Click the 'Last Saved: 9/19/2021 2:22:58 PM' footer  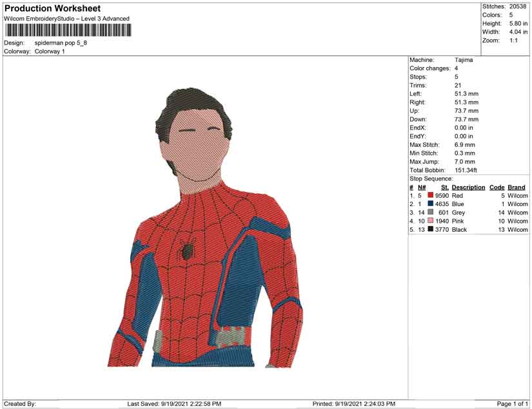(174, 404)
